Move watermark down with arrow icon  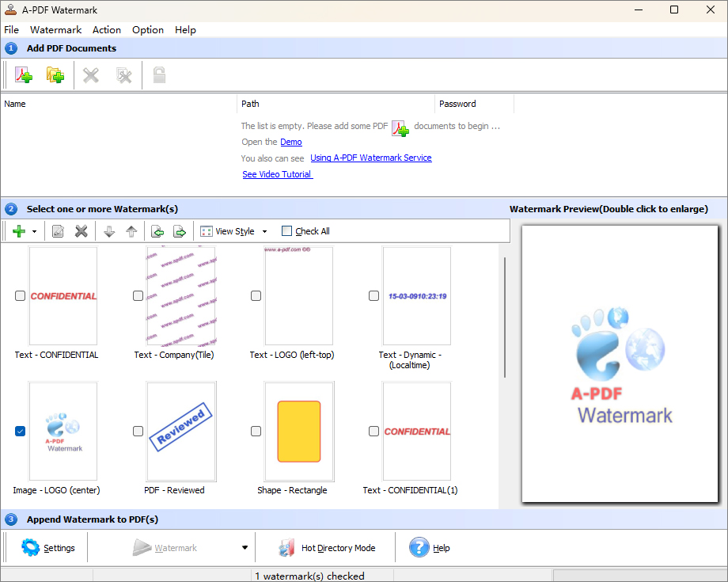(109, 231)
